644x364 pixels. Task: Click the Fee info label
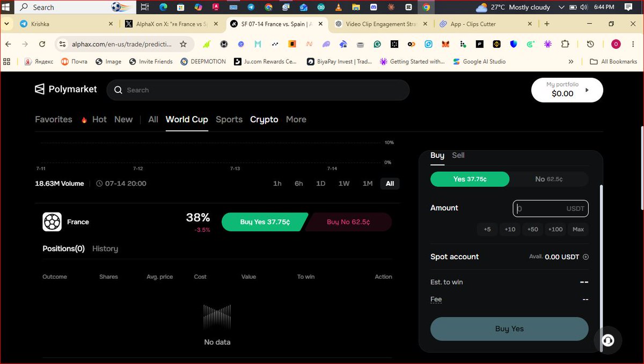click(436, 300)
